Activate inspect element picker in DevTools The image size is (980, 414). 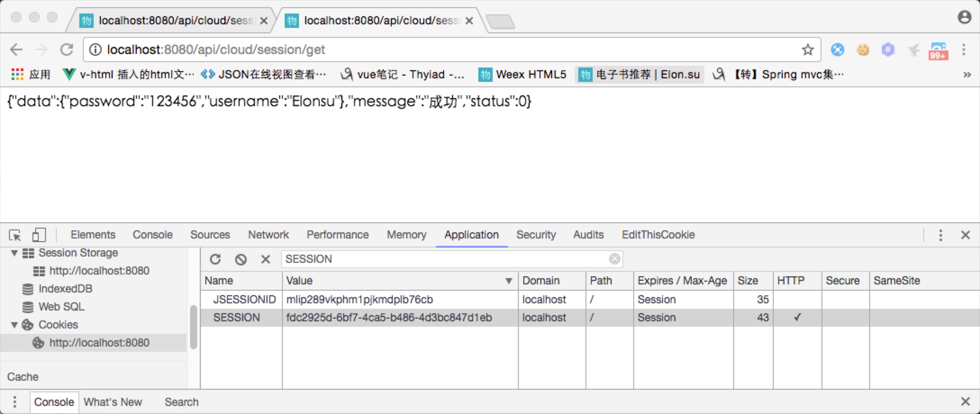click(15, 235)
